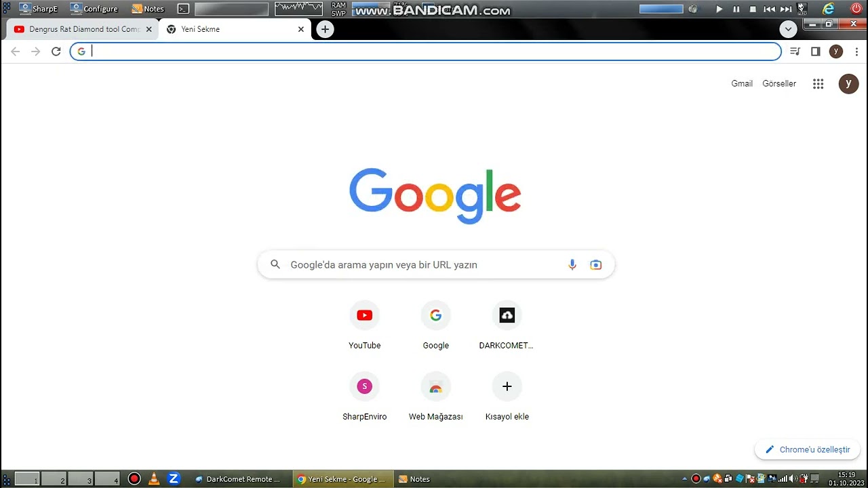Click the red power button
Screen dimensions: 868x488
856,9
